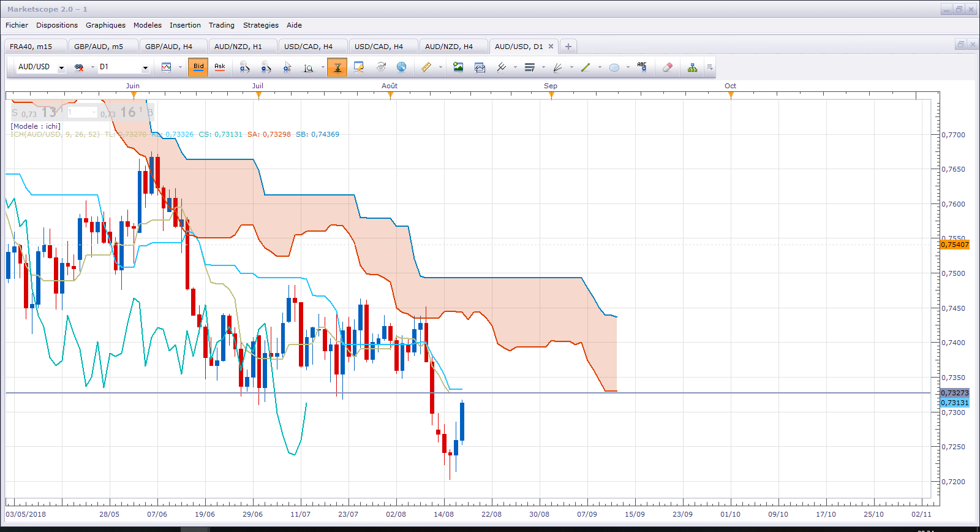
Task: Open the chart type selector icon
Action: click(x=166, y=67)
